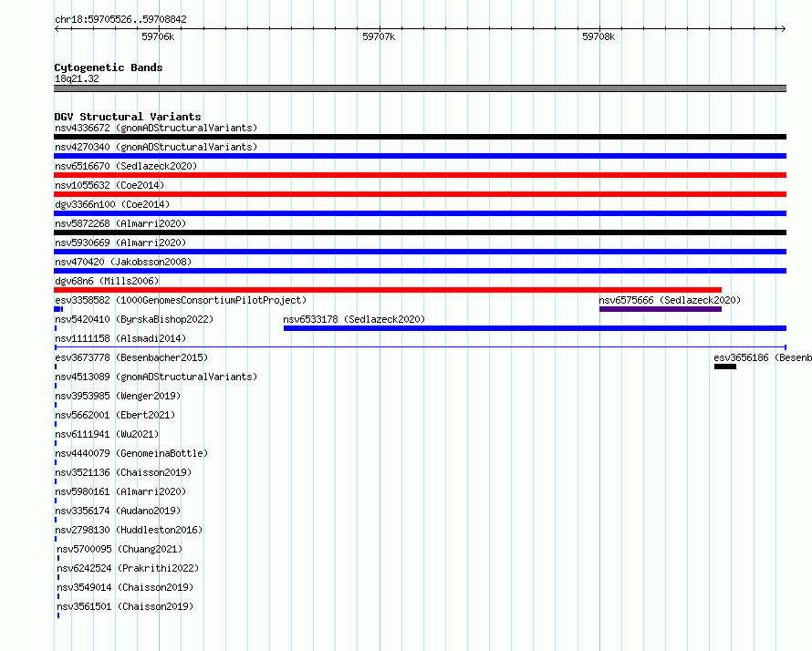Open nsv4513089 gnomADStructuralVariants label
Screen dimensions: 812x651
156,377
